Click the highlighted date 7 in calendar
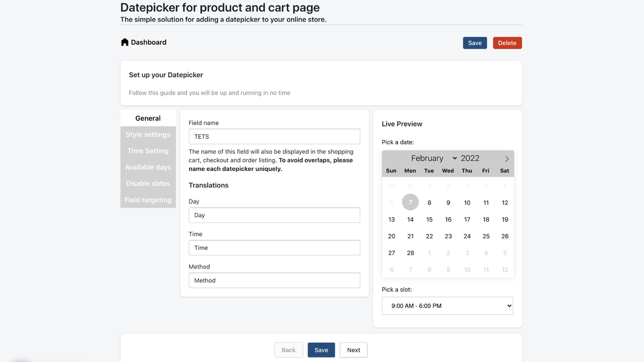 (x=410, y=202)
